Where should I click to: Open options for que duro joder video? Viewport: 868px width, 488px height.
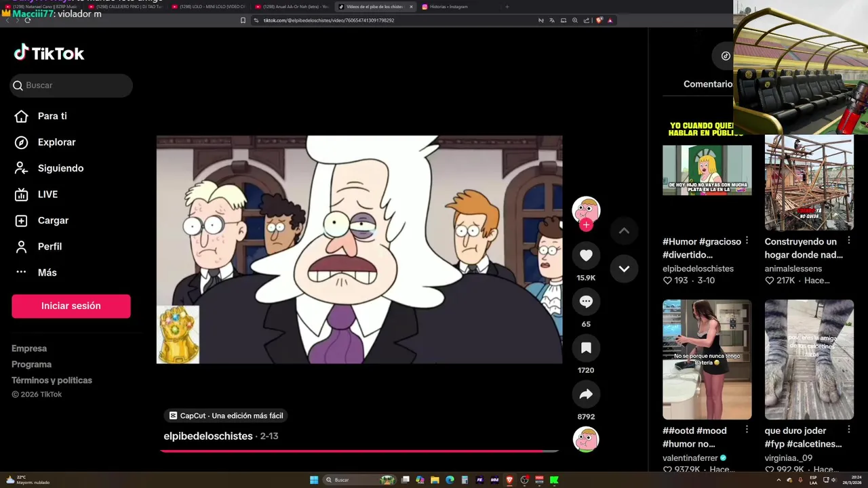(848, 430)
